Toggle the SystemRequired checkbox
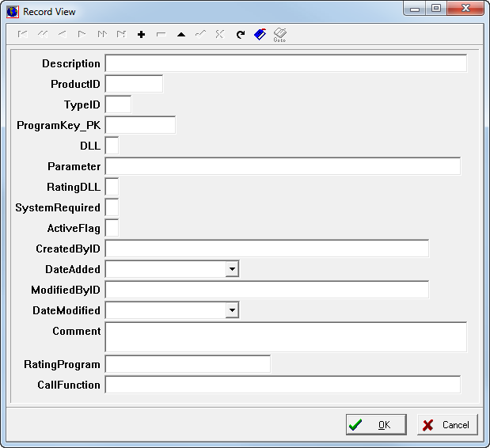Screen dimensions: 490x448 coord(112,207)
